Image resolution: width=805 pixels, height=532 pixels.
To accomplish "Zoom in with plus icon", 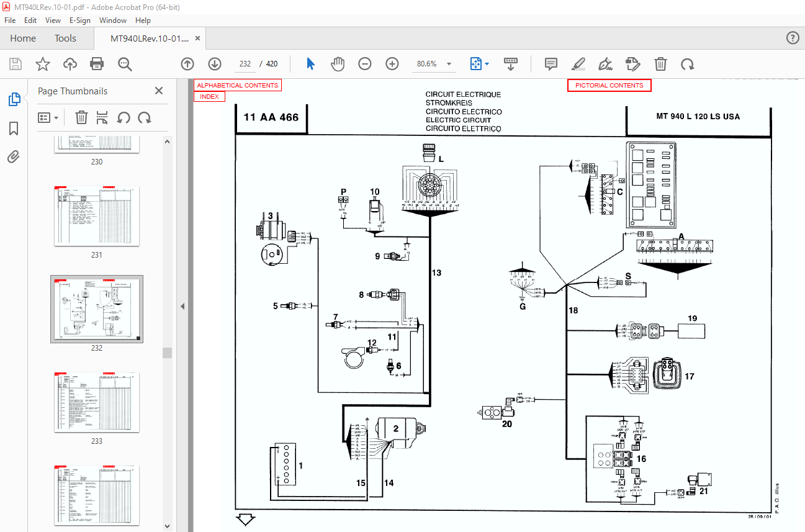I will [x=392, y=64].
